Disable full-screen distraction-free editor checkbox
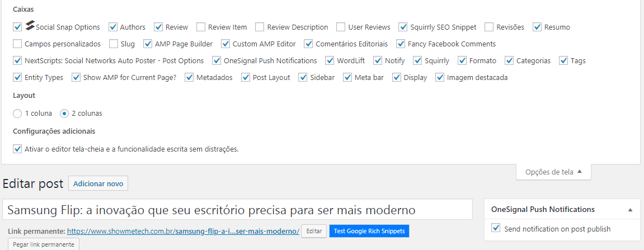The height and width of the screenshot is (250, 644). tap(17, 149)
